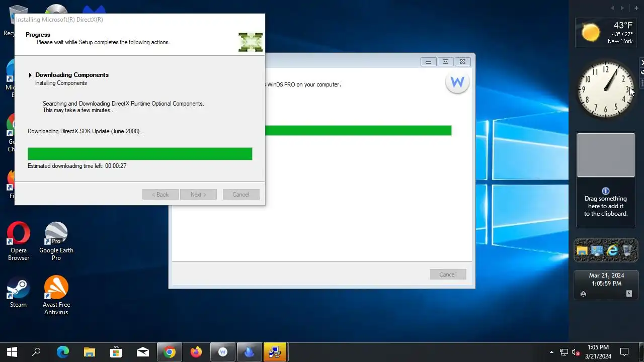Switch to WinDS PRO installer taskbar button
This screenshot has height=362, width=644.
(x=223, y=352)
